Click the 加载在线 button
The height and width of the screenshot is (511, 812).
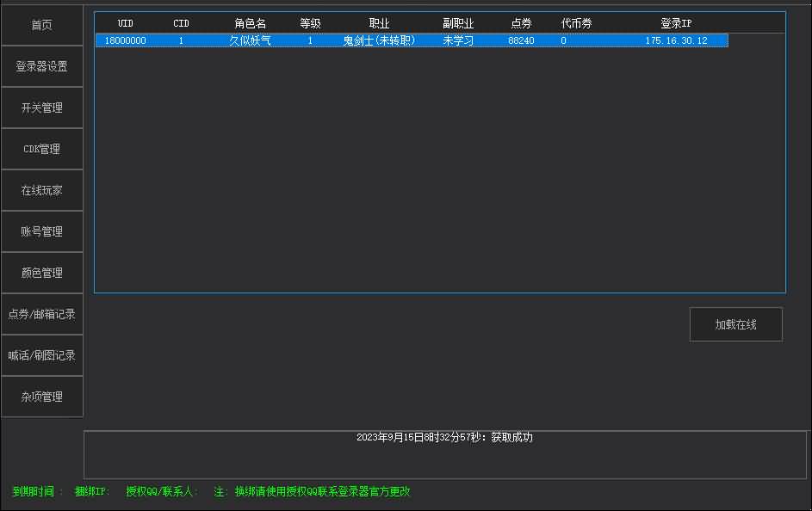735,324
